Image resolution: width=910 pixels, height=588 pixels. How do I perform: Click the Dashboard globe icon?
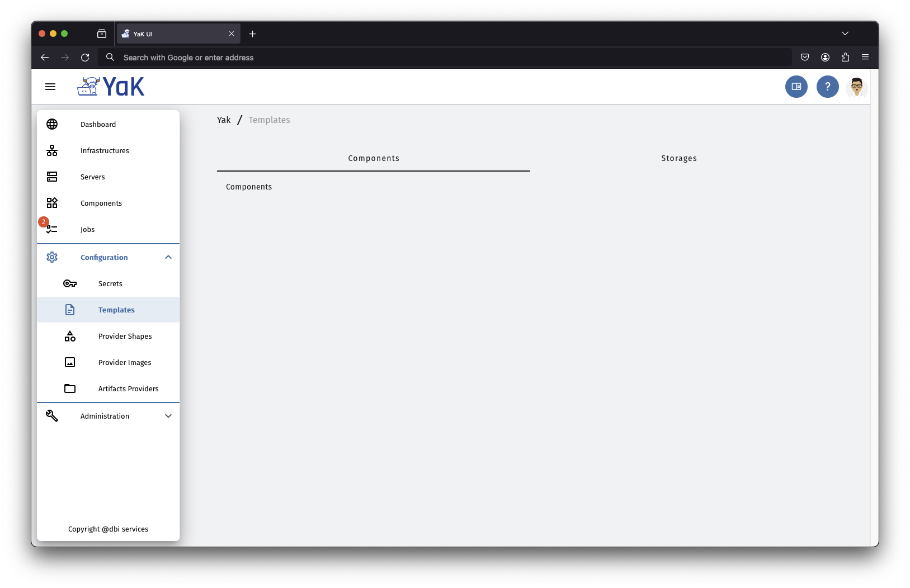[52, 124]
